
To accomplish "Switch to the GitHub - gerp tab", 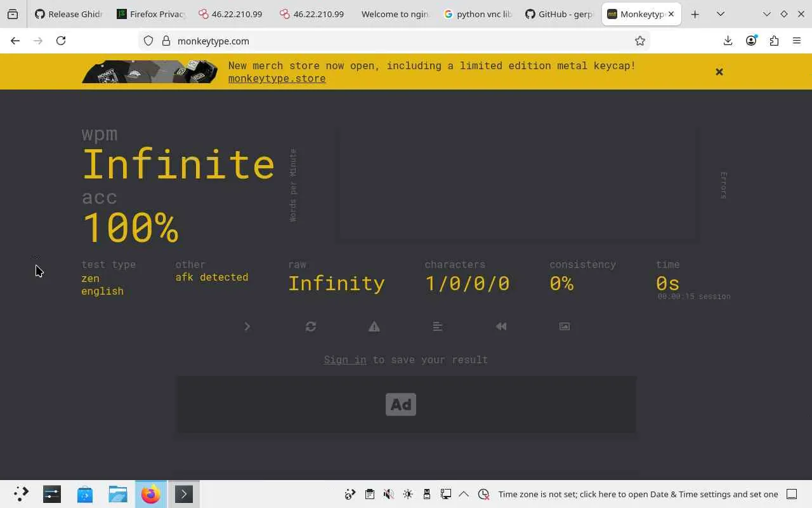I will click(559, 14).
